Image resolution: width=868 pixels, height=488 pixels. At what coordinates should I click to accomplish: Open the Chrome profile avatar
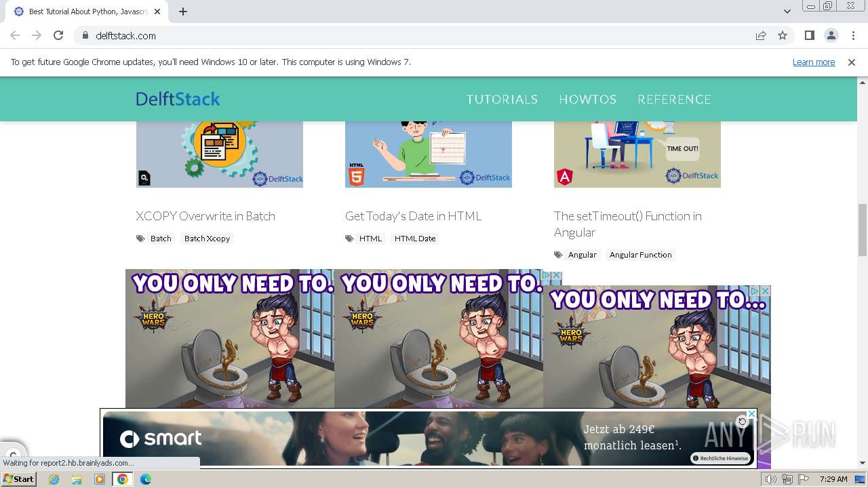[831, 35]
